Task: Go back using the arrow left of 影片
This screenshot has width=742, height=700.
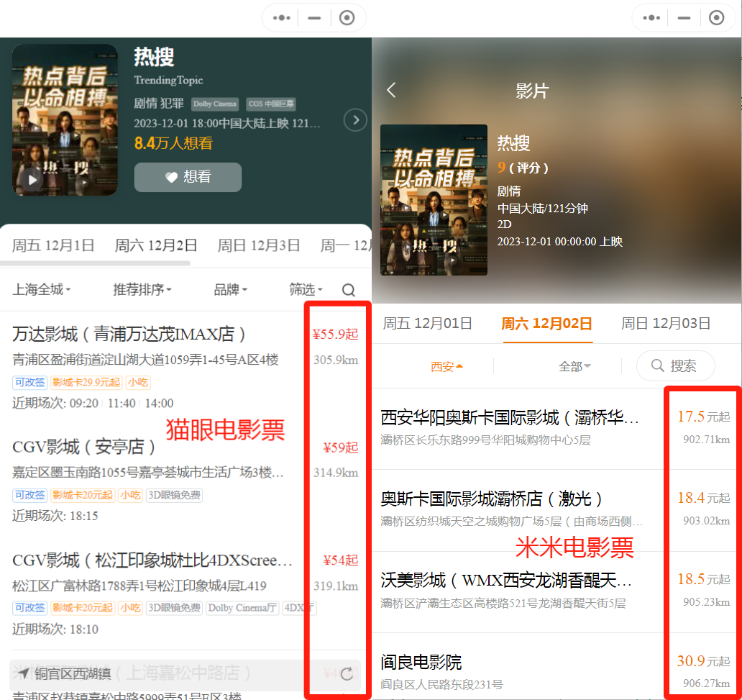Action: [391, 90]
